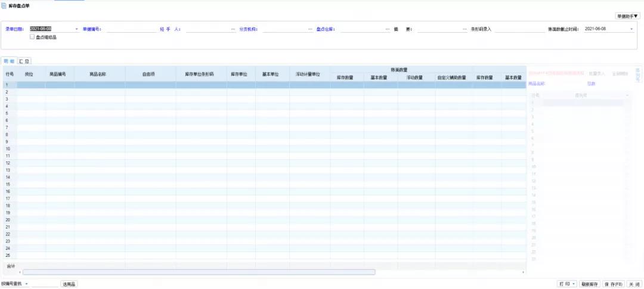
Task: Click the 选商品 button
Action: pos(69,284)
